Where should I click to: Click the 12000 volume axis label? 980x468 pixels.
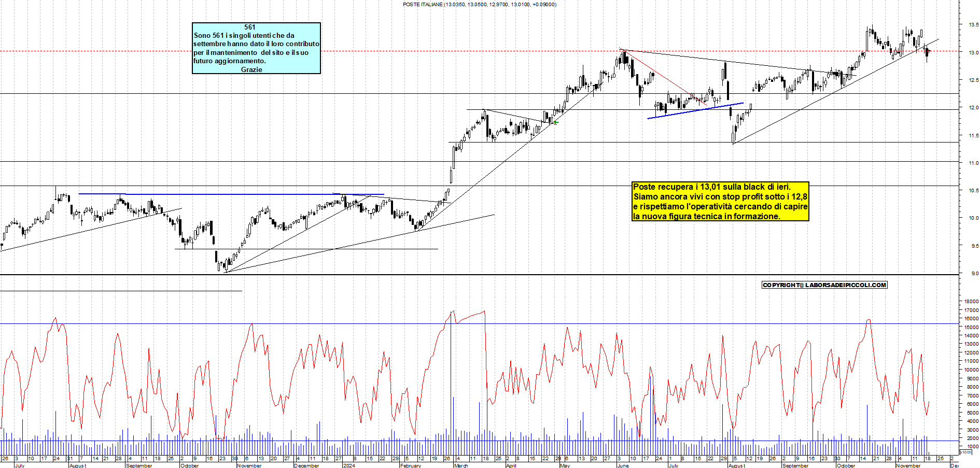click(971, 353)
